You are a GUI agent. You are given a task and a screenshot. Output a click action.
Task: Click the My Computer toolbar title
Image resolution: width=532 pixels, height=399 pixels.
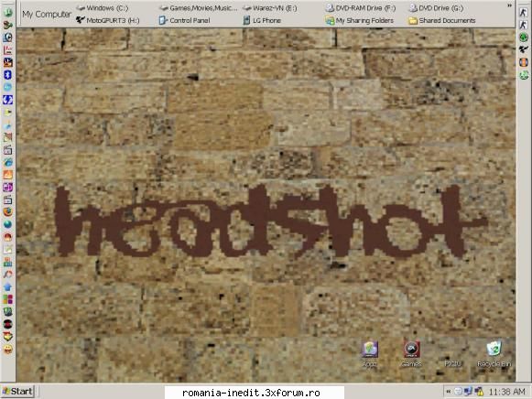(x=47, y=15)
